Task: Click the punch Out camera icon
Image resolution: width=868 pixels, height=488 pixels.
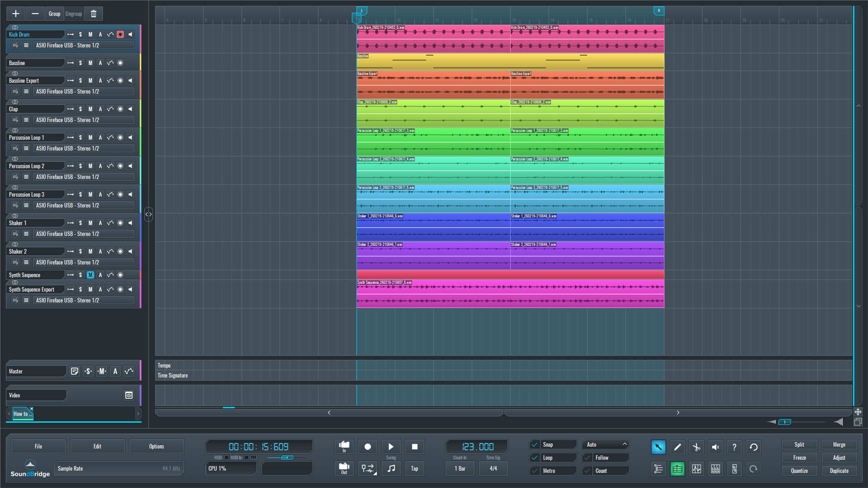Action: [344, 469]
